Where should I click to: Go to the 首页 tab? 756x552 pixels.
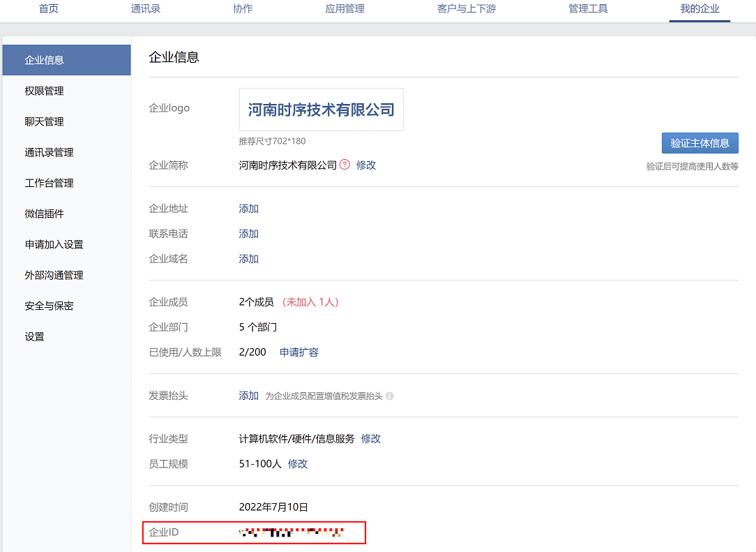pyautogui.click(x=49, y=9)
